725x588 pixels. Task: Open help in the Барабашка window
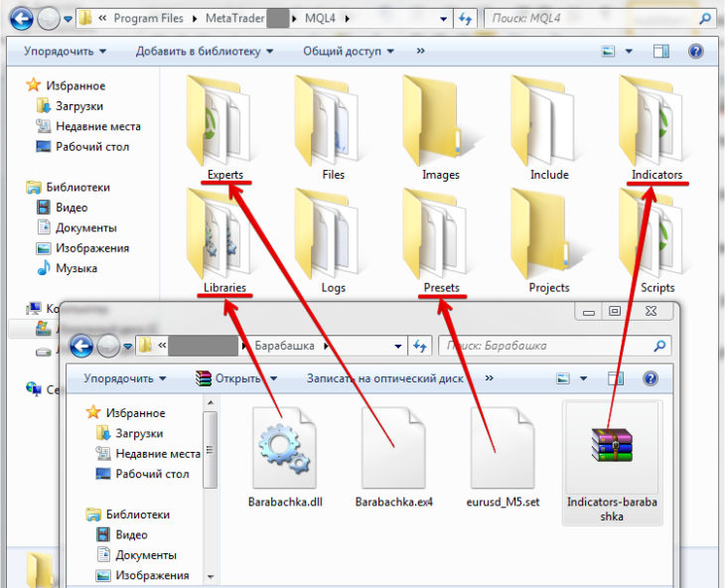(651, 378)
